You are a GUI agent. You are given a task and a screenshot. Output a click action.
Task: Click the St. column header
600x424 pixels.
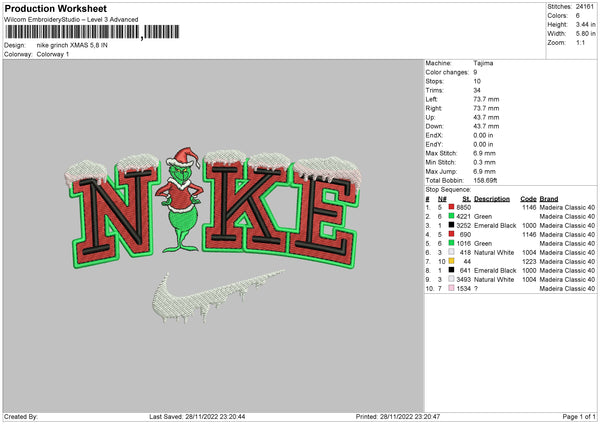pyautogui.click(x=466, y=199)
